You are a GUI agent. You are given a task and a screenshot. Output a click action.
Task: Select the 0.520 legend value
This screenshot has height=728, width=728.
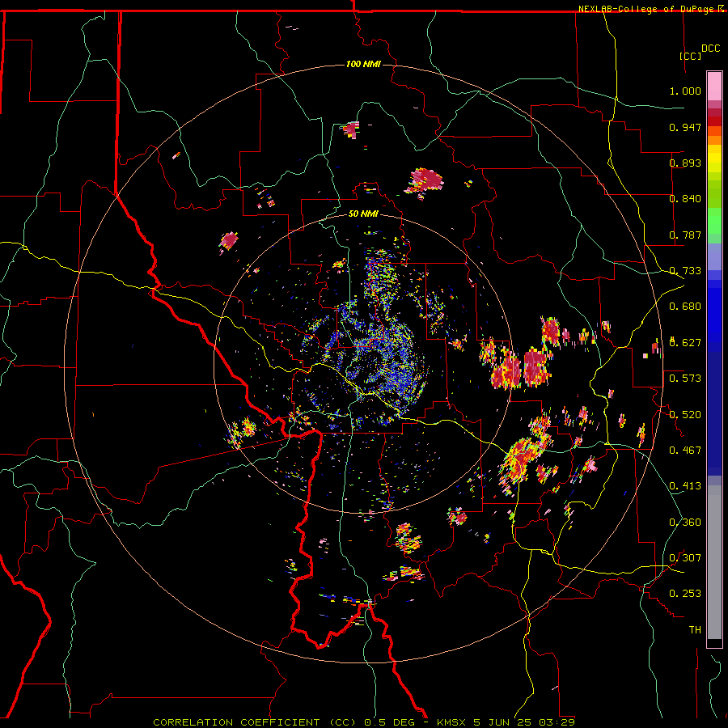(x=685, y=414)
